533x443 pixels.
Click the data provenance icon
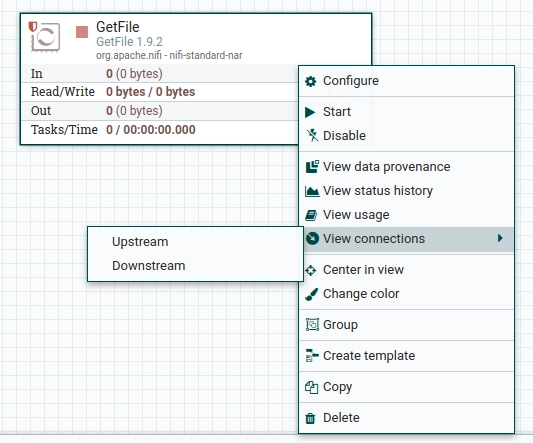312,167
